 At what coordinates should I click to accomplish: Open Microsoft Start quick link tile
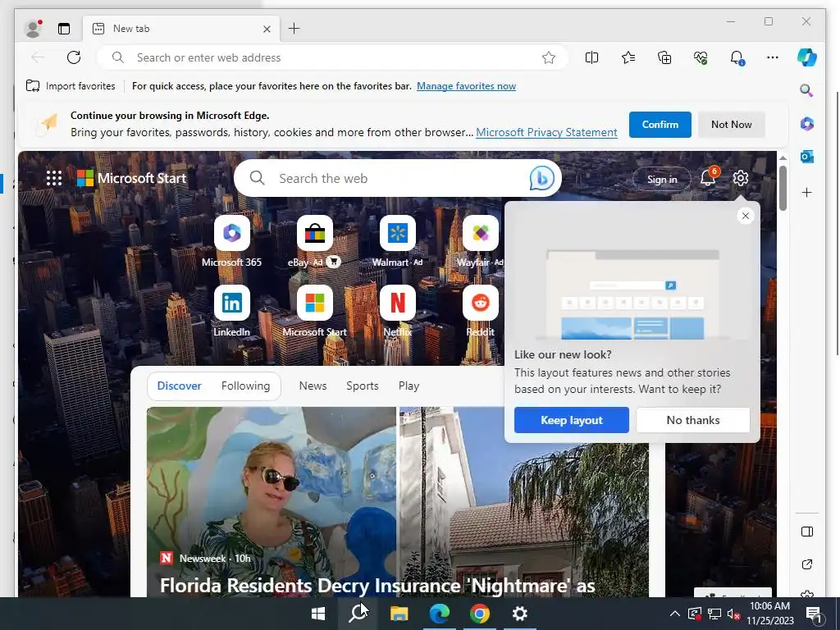tap(314, 311)
